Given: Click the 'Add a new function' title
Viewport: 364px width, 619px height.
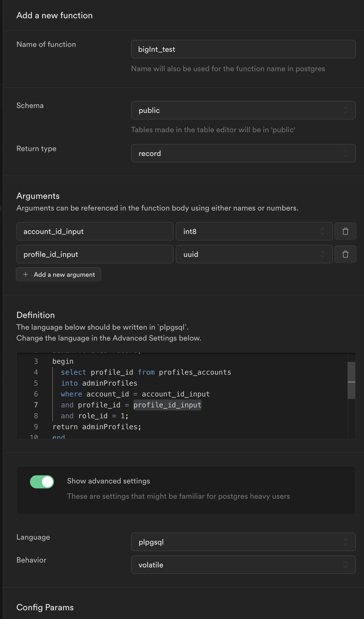Looking at the screenshot, I should (54, 15).
